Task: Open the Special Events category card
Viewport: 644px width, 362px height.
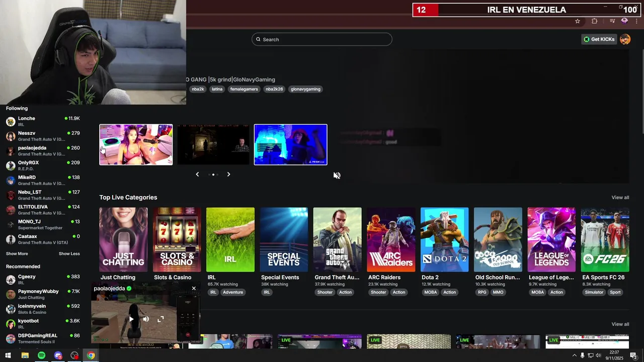Action: tap(284, 240)
